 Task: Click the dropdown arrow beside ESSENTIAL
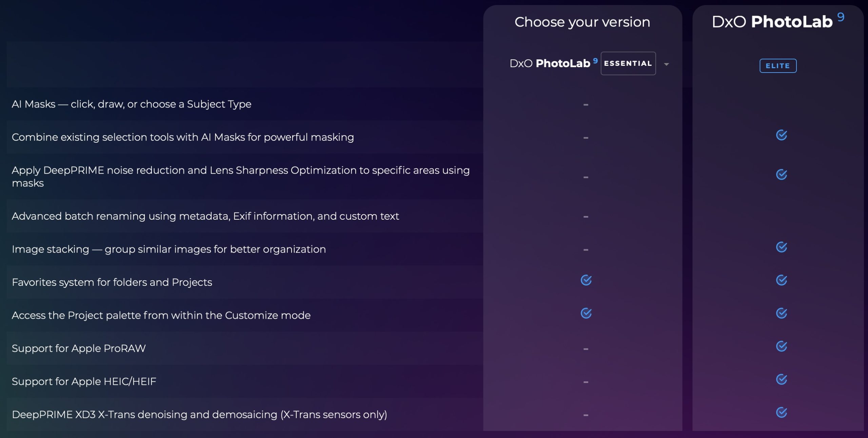pos(666,64)
